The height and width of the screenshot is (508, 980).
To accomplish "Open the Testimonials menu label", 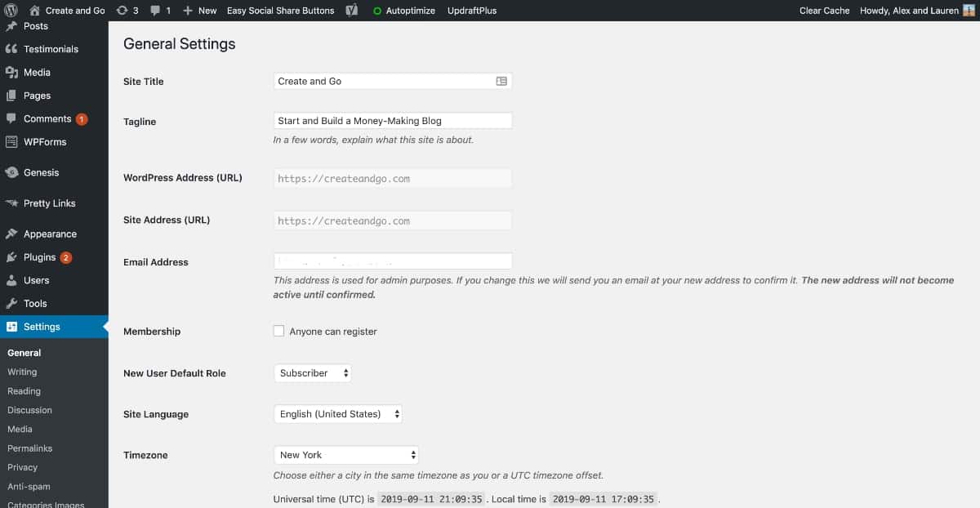I will click(x=51, y=49).
